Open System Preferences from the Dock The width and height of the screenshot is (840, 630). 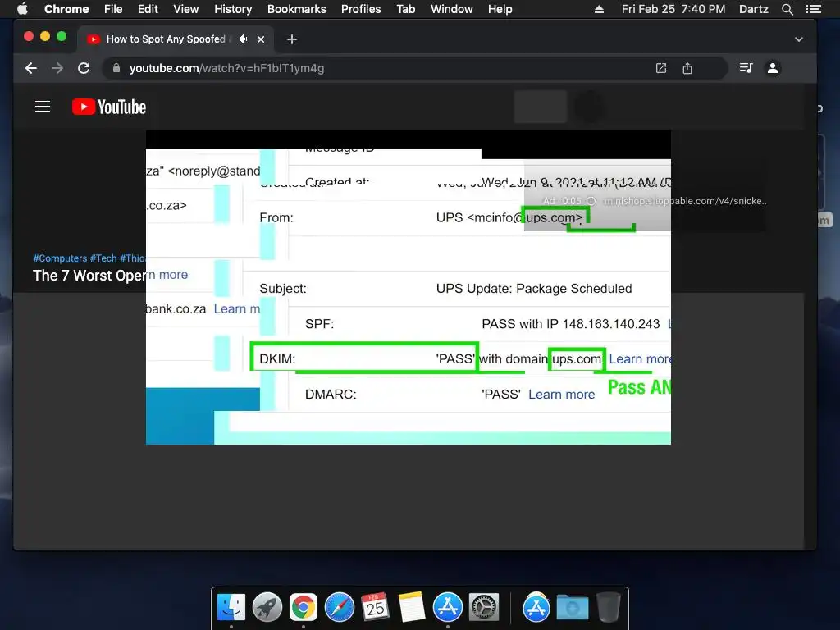click(x=484, y=607)
